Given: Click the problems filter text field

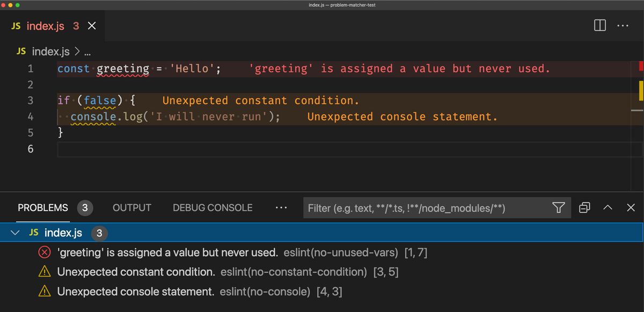Looking at the screenshot, I should (x=424, y=207).
